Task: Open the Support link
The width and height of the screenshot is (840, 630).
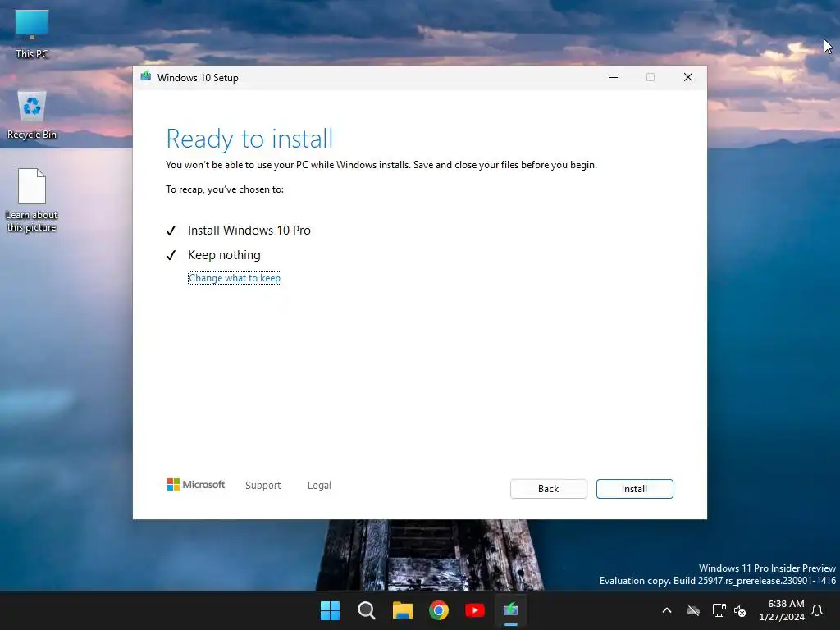Action: (263, 486)
